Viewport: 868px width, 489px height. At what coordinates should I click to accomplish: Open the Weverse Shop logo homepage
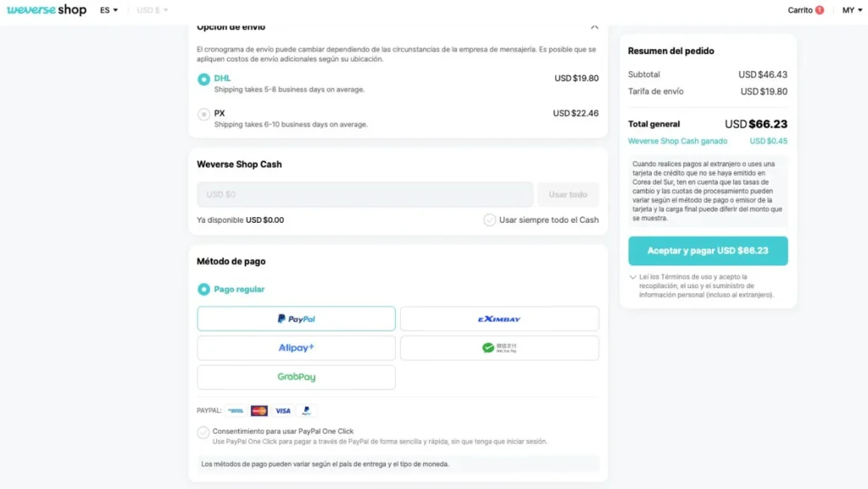(x=47, y=10)
